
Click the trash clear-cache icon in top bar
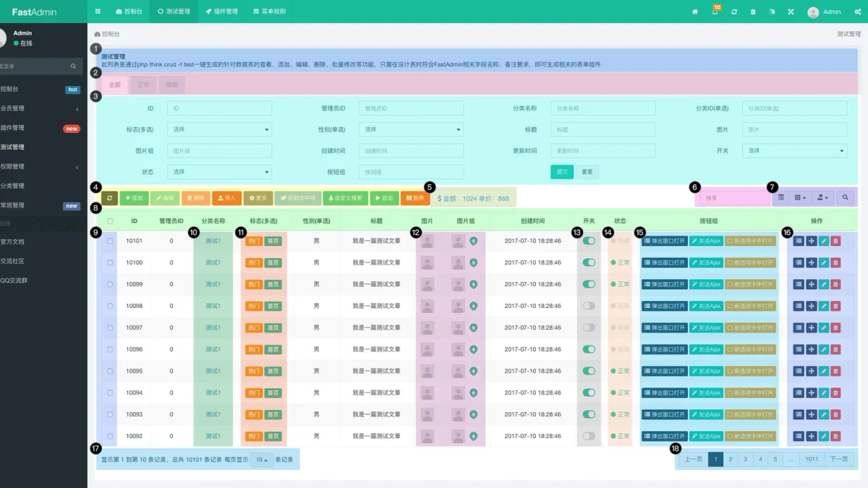click(753, 12)
